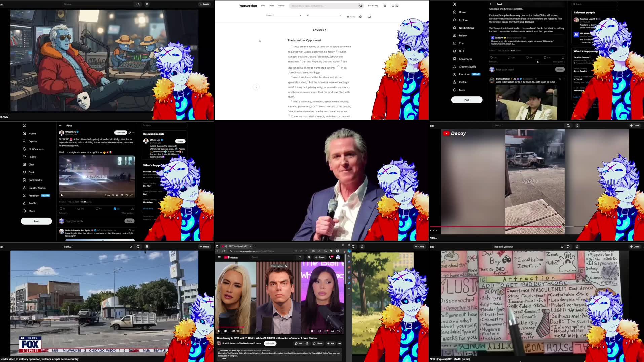Seek on the YouTube progress bar

[279, 327]
